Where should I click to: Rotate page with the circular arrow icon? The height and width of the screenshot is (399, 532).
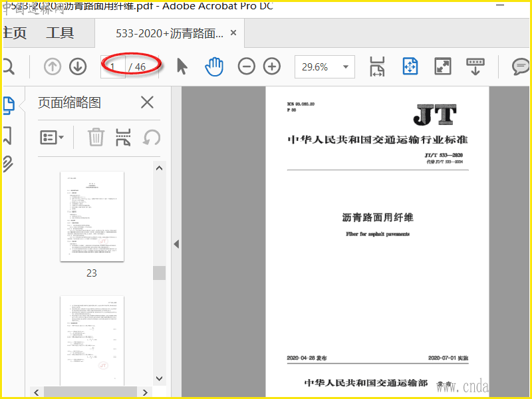point(152,138)
